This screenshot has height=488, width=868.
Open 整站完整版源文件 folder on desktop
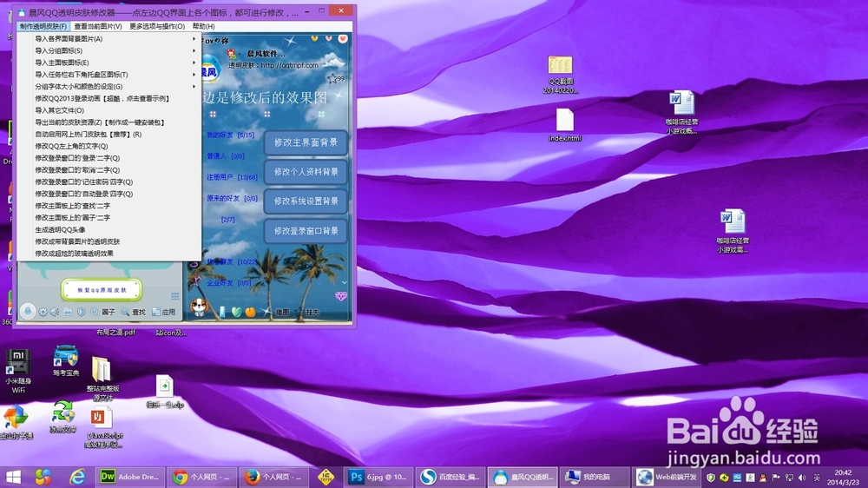(x=102, y=379)
